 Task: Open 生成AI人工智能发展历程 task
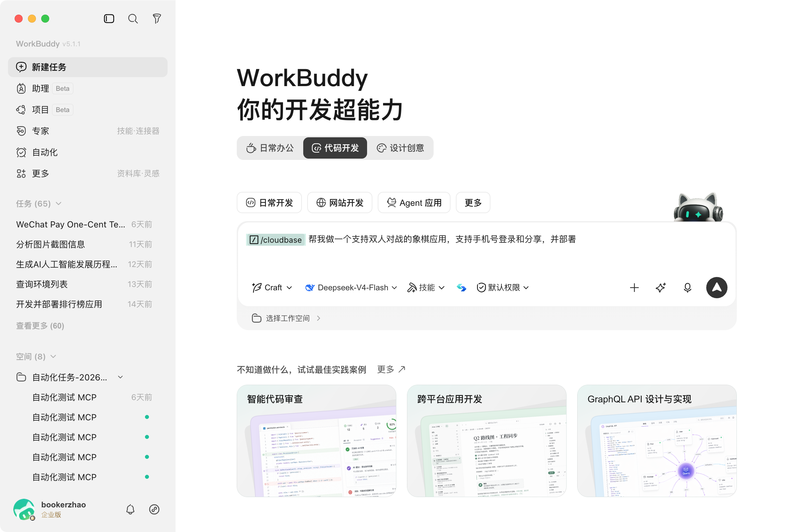tap(84, 264)
